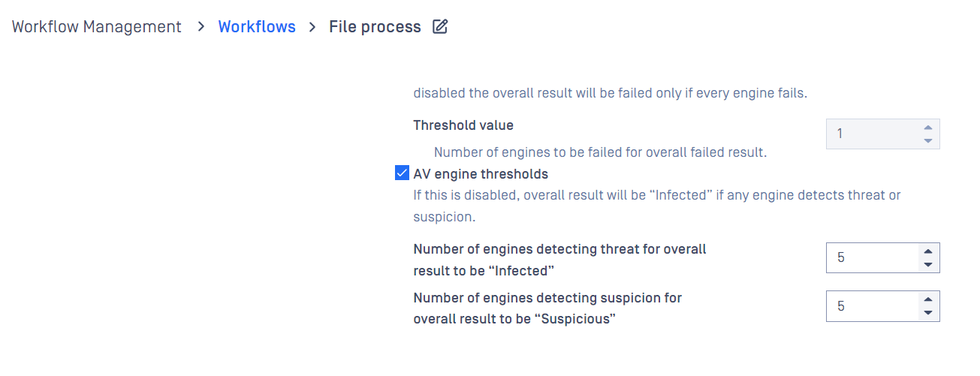
Task: Click the Threshold value down arrow
Action: [928, 140]
